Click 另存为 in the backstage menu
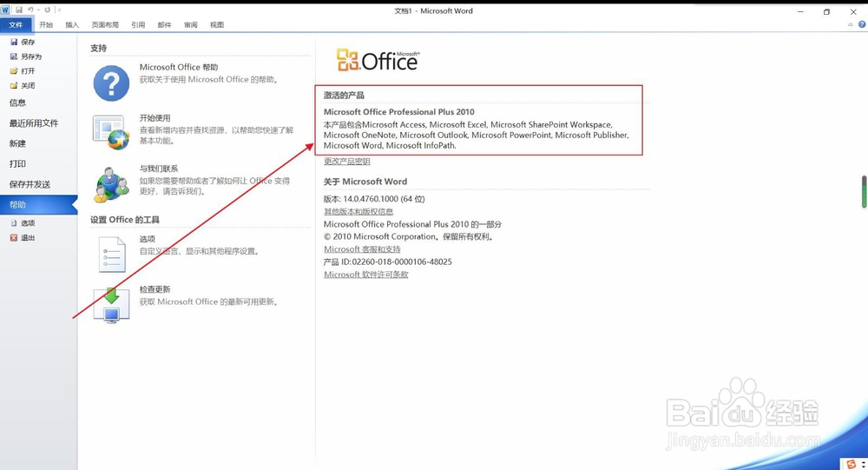 point(26,56)
